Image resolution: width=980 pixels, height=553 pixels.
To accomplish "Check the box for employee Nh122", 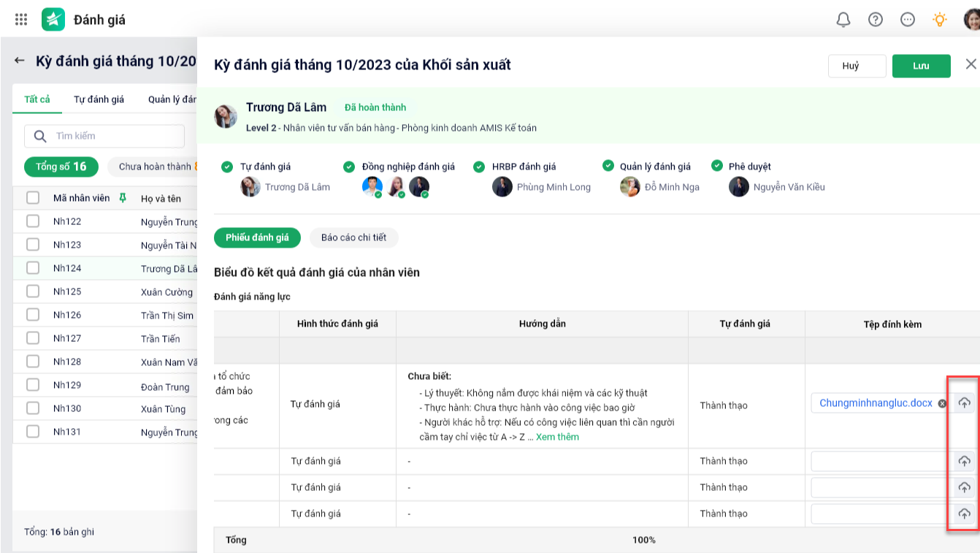I will pyautogui.click(x=33, y=221).
